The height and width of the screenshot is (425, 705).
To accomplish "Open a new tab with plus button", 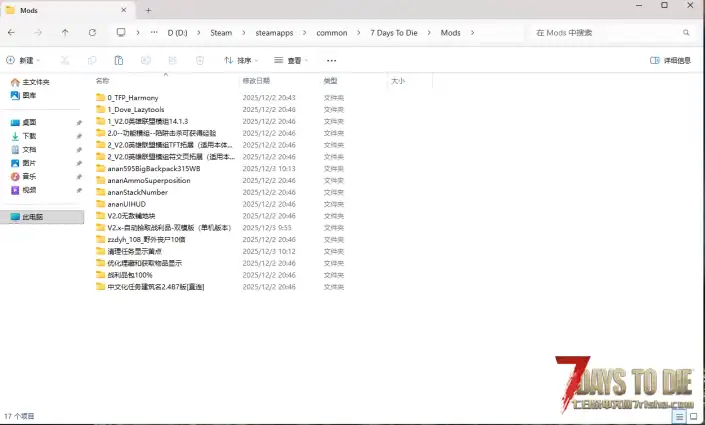I will [x=148, y=10].
